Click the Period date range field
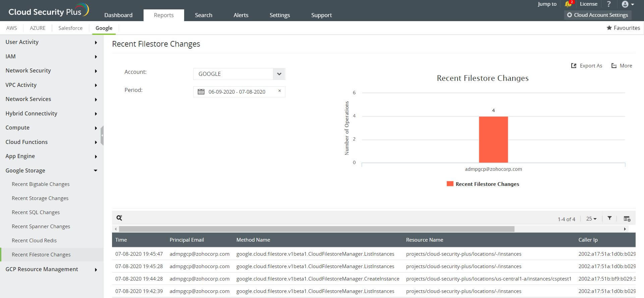Image resolution: width=644 pixels, height=298 pixels. [239, 92]
